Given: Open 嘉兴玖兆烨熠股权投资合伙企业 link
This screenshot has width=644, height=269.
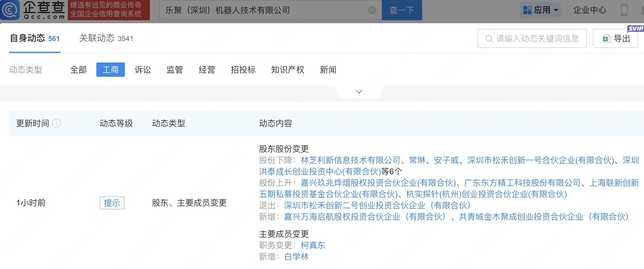Looking at the screenshot, I should 378,183.
